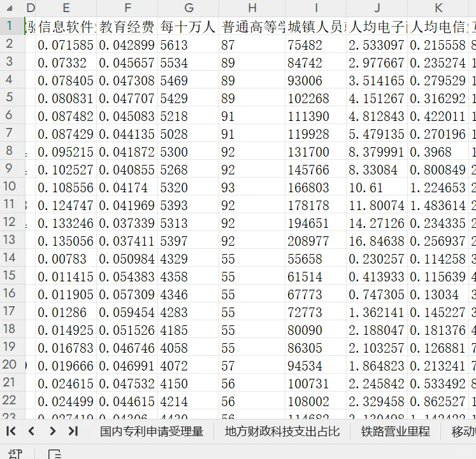The image size is (476, 459).
Task: Switch to the 铁路营业里程 sheet tab
Action: click(395, 431)
